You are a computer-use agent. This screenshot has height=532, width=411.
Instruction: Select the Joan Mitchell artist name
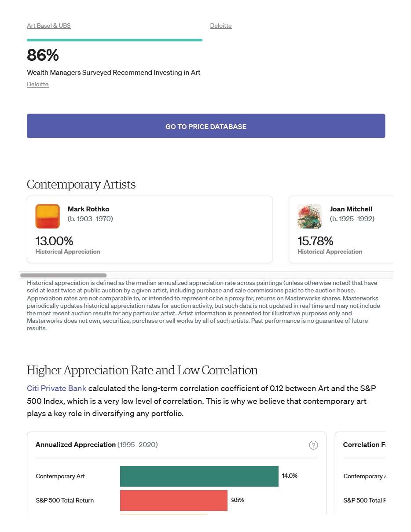(x=351, y=209)
